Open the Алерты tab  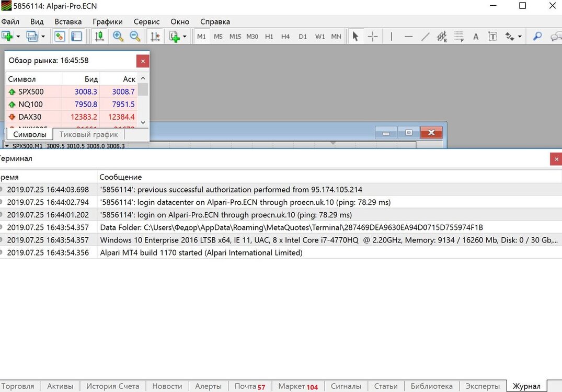click(x=208, y=386)
